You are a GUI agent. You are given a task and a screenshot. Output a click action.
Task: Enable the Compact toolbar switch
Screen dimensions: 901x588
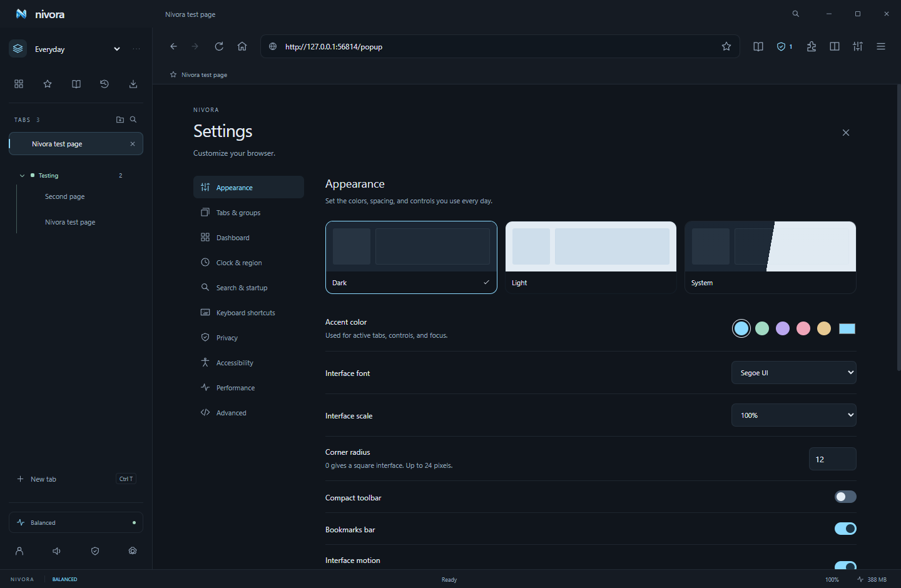845,497
